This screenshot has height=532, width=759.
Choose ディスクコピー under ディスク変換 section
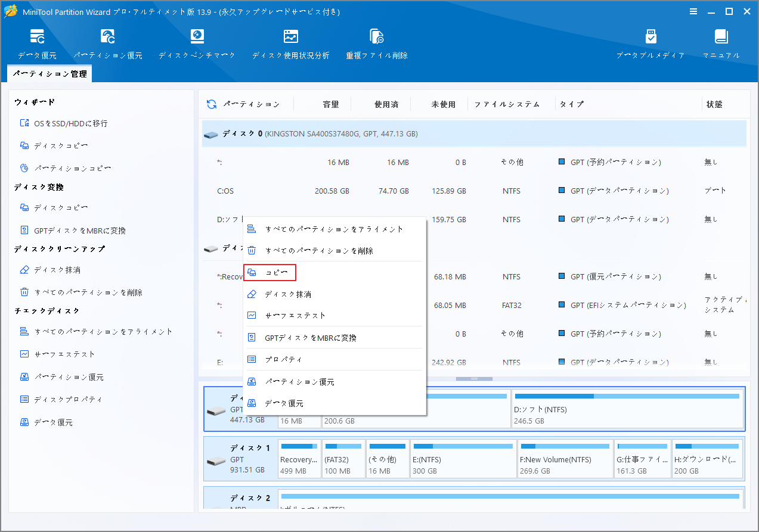click(x=54, y=208)
